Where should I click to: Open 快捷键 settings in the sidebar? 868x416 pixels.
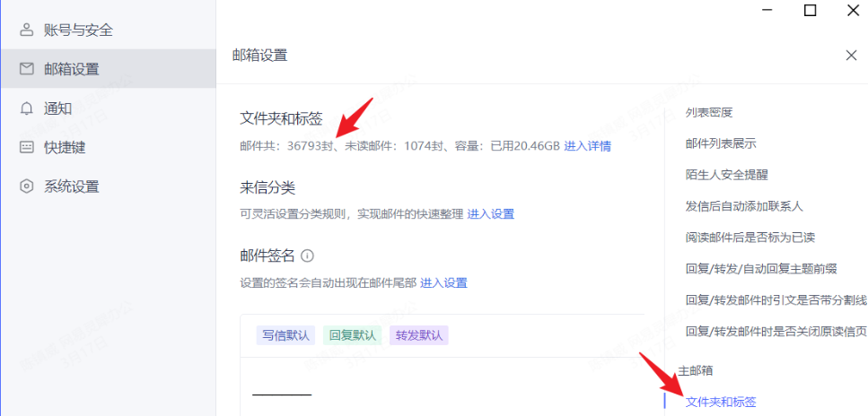coord(108,147)
